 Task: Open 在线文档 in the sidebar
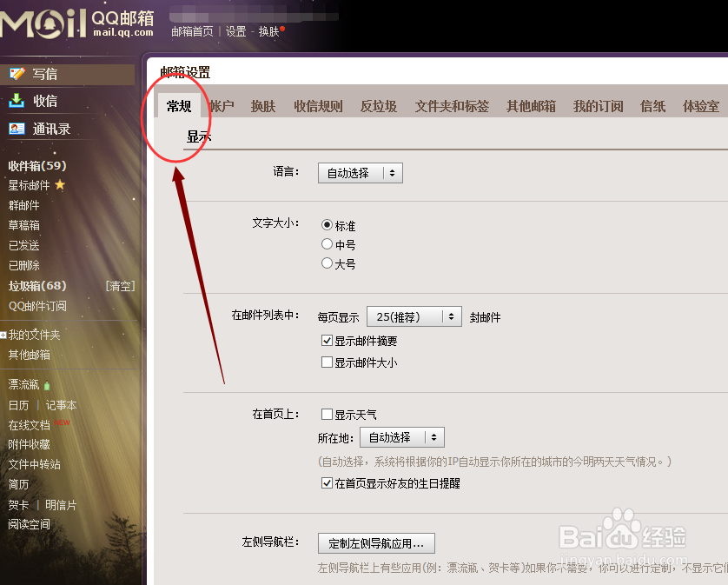point(29,425)
